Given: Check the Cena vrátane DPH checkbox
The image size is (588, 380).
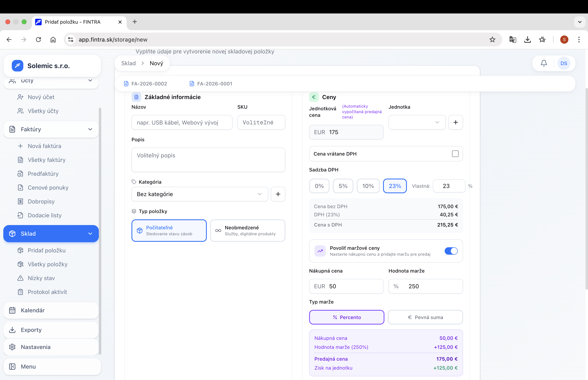Looking at the screenshot, I should tap(455, 154).
